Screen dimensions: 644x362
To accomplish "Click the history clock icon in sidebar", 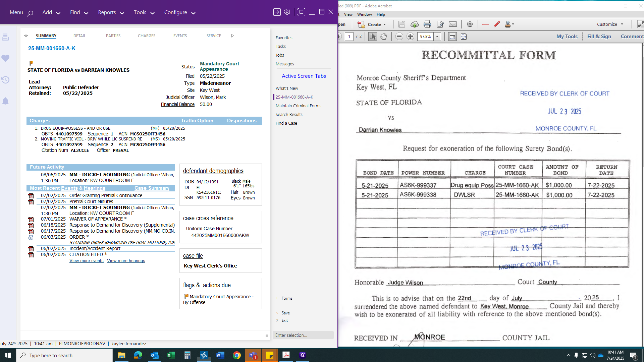I will click(x=5, y=80).
